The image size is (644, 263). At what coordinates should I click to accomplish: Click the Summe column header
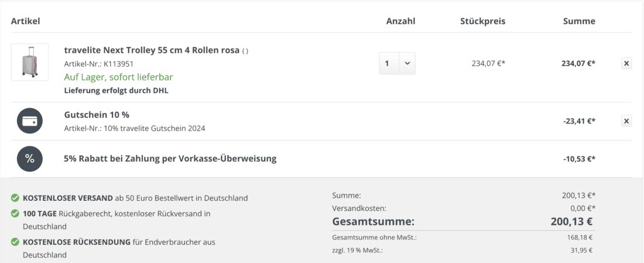tap(579, 21)
